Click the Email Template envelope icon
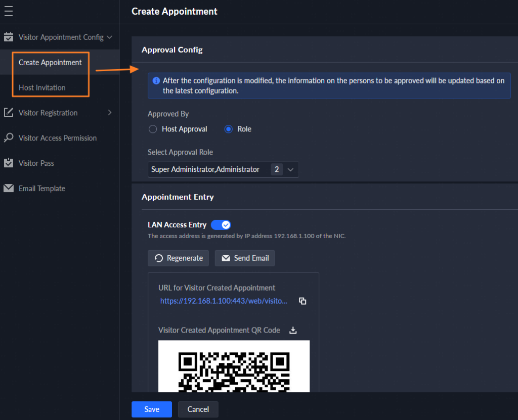The width and height of the screenshot is (518, 420). 9,189
